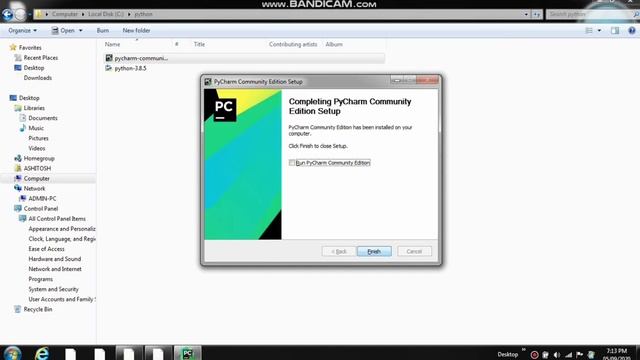Check Run PyCharm Community Edition checkbox

[292, 162]
